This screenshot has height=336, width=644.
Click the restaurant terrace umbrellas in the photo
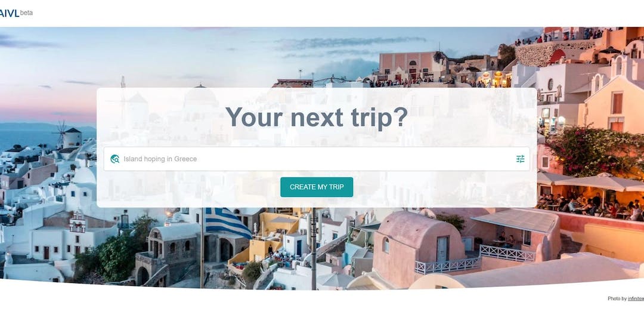(x=592, y=181)
